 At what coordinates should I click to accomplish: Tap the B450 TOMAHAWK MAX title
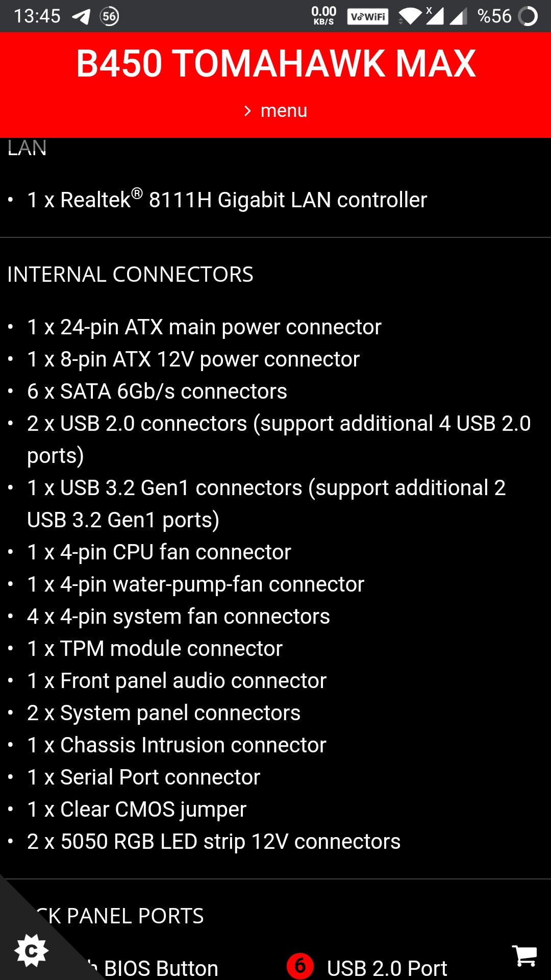(275, 64)
